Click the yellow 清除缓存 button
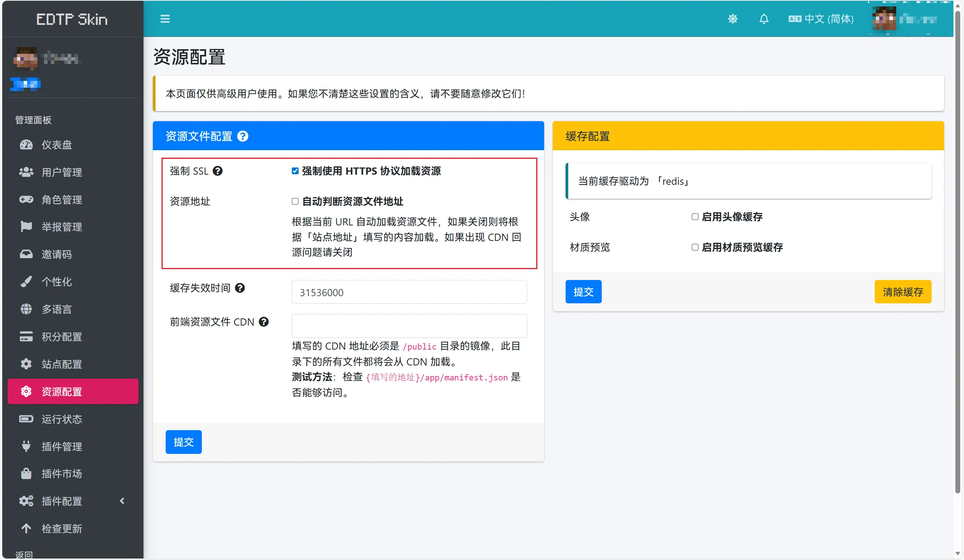 902,292
